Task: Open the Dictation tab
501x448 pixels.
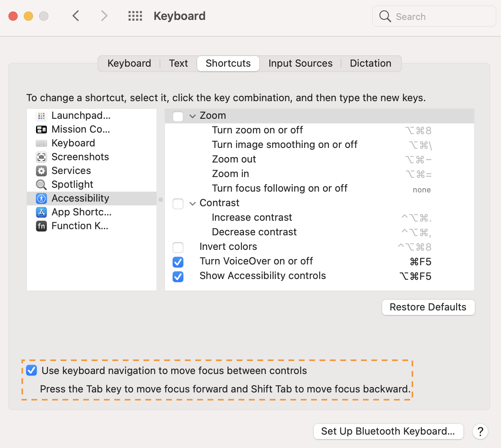Action: point(371,64)
